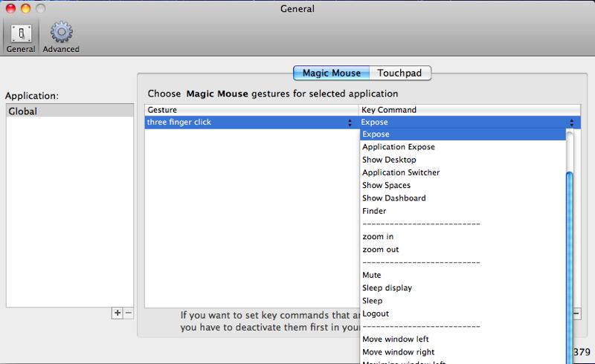
Task: Switch to the Magic Mouse tab
Action: point(331,73)
